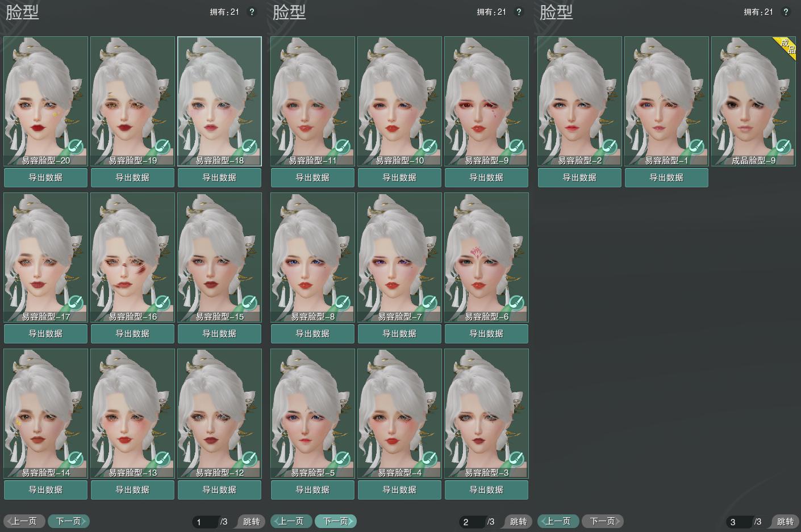
Task: Export data for 易容脸型-18
Action: pos(220,178)
